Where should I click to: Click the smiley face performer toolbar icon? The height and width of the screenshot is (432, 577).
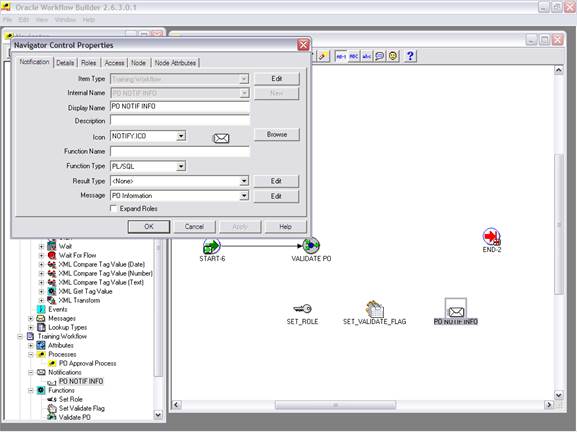tap(393, 56)
